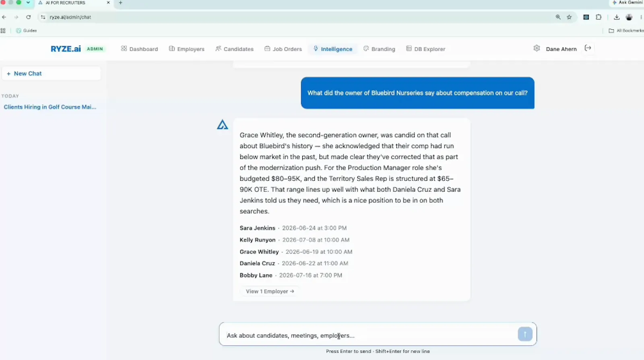Viewport: 644px width, 360px height.
Task: Select the Grace Whitley meeting entry
Action: 296,252
